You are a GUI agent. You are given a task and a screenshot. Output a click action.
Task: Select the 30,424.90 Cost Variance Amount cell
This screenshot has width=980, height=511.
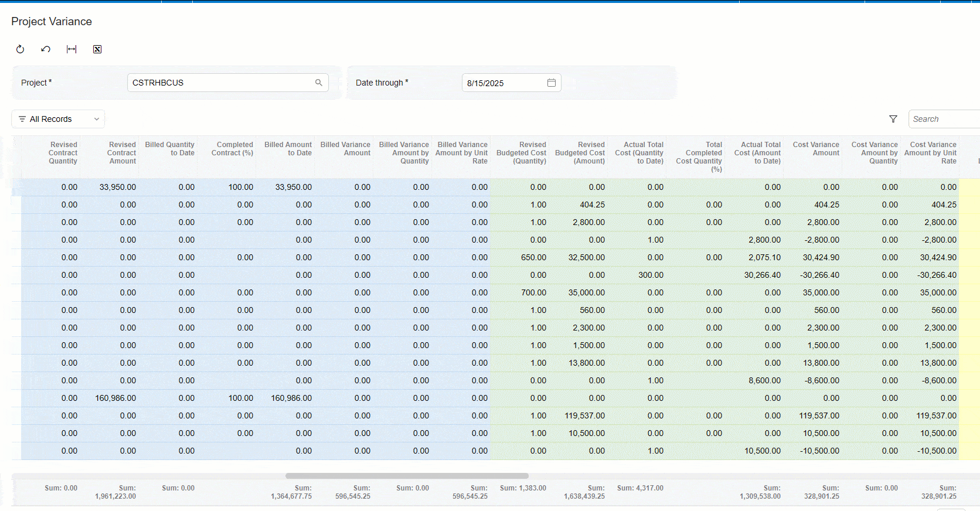coord(813,257)
